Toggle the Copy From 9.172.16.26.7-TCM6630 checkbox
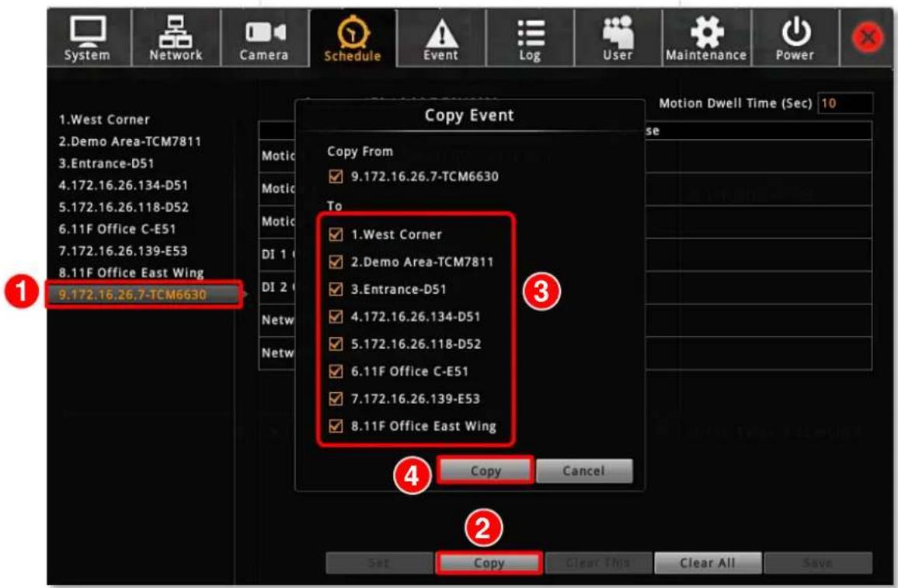This screenshot has height=588, width=898. [x=336, y=176]
